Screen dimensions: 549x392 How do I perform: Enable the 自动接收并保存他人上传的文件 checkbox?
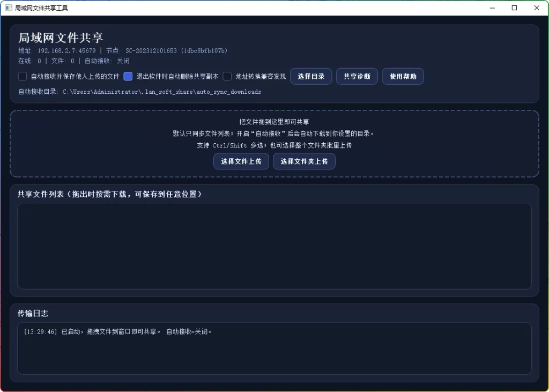(21, 76)
